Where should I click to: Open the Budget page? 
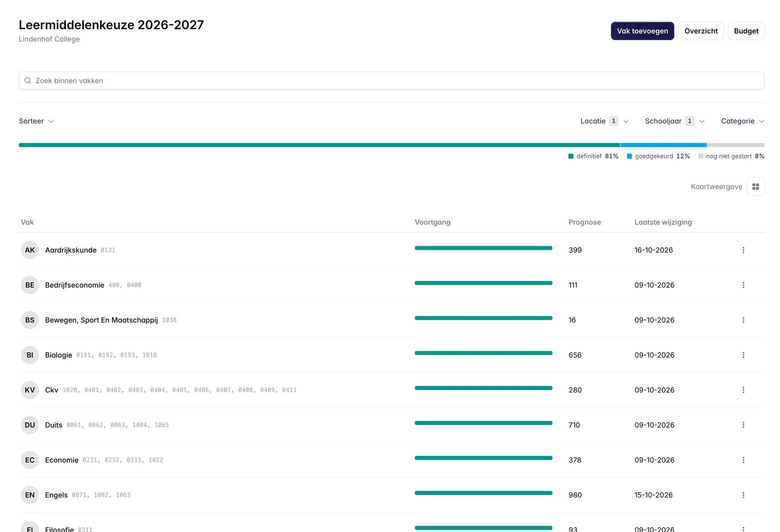point(746,31)
